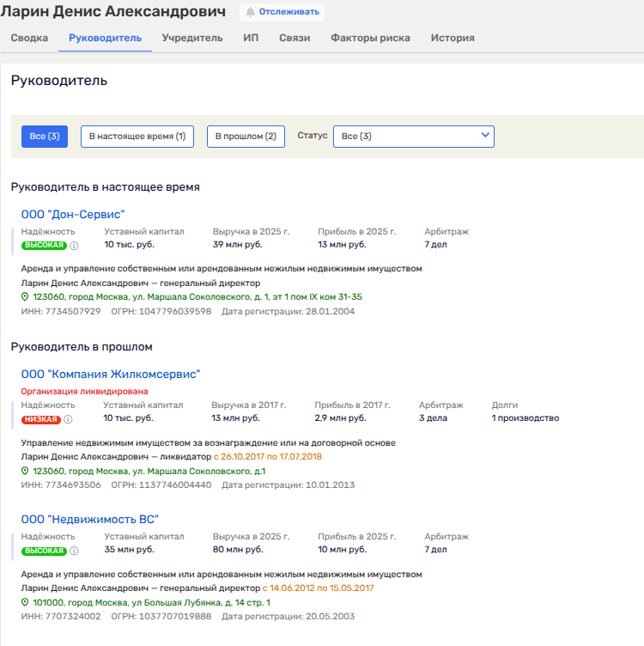Open ООО "Компания Жилкомсервис" link
The height and width of the screenshot is (646, 644).
click(x=111, y=375)
